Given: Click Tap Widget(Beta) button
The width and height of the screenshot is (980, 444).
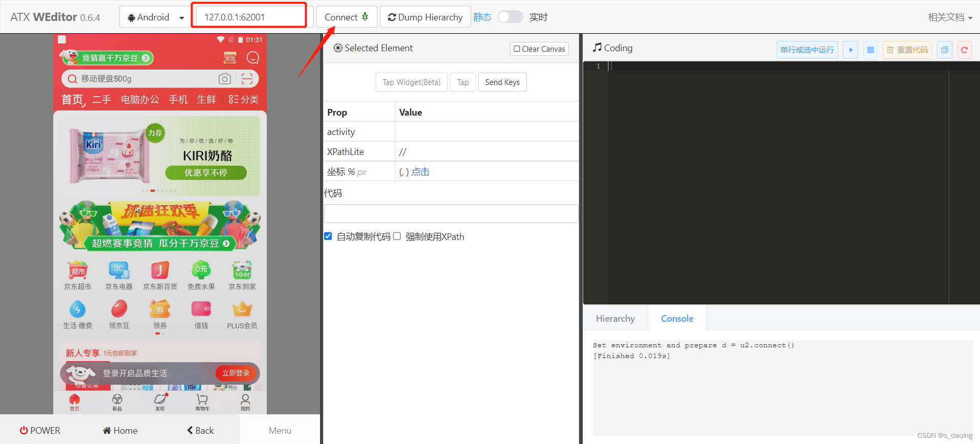Looking at the screenshot, I should (411, 82).
